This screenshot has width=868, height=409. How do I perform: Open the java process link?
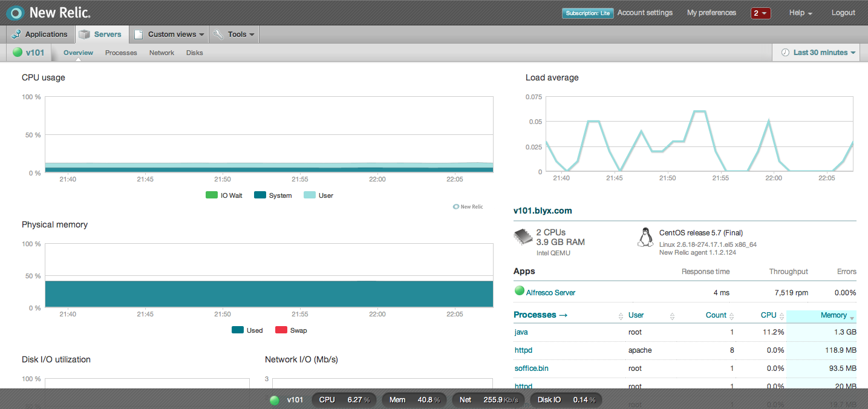click(x=521, y=332)
